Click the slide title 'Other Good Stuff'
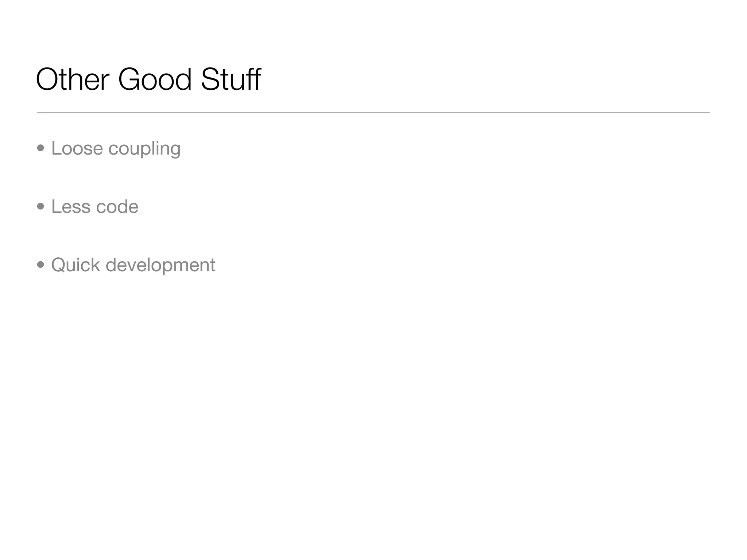Image resolution: width=747 pixels, height=560 pixels. pyautogui.click(x=148, y=79)
